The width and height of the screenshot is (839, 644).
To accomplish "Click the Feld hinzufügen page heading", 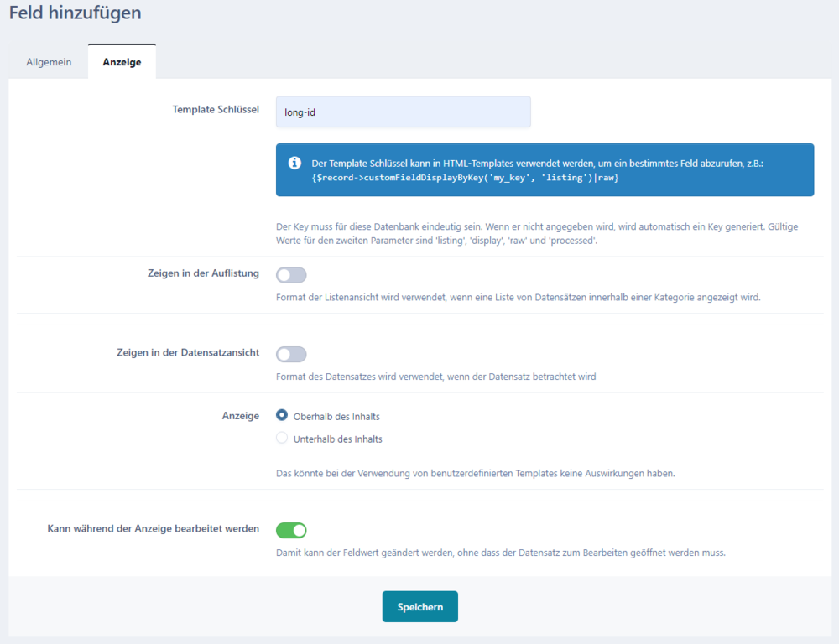I will 76,13.
